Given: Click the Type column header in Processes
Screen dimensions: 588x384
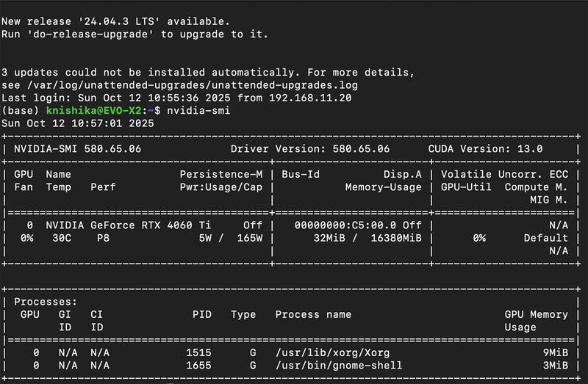Looking at the screenshot, I should [243, 314].
